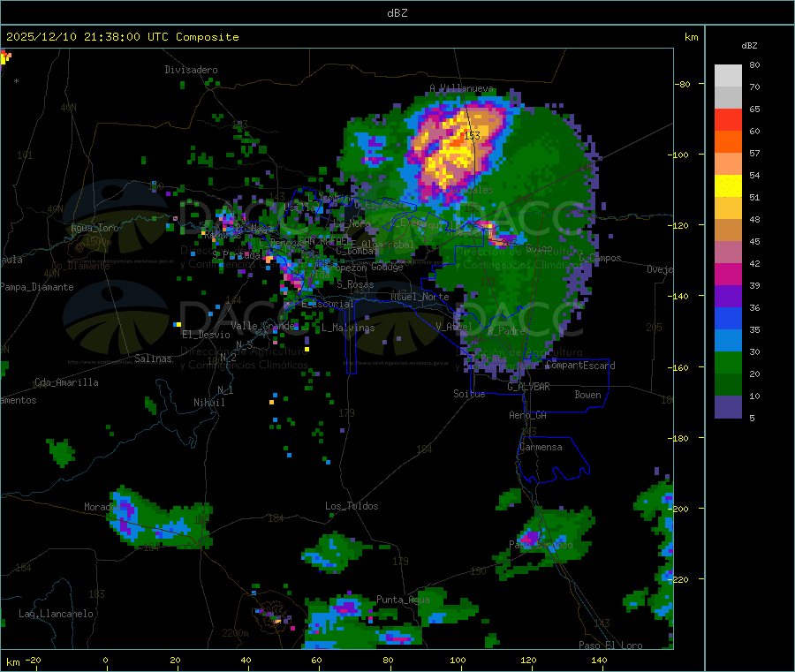
Task: Click the Agua_Toro map label
Action: [95, 228]
